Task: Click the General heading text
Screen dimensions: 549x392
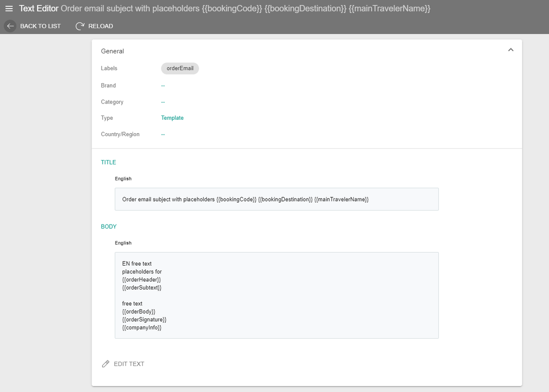Action: pyautogui.click(x=112, y=51)
